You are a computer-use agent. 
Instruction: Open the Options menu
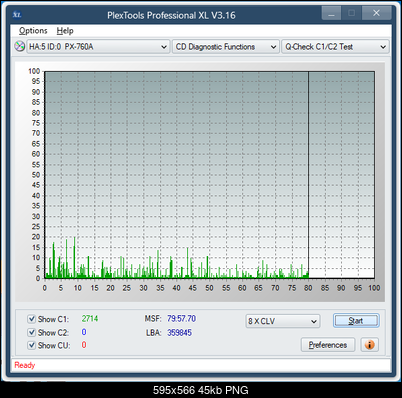coord(33,31)
